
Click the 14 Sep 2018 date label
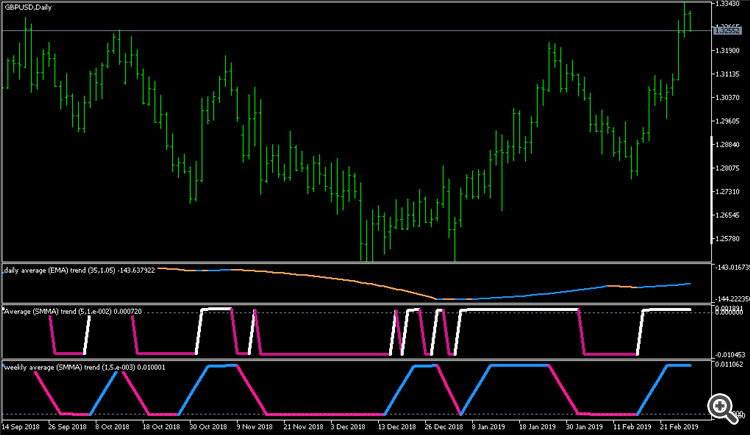coord(21,426)
